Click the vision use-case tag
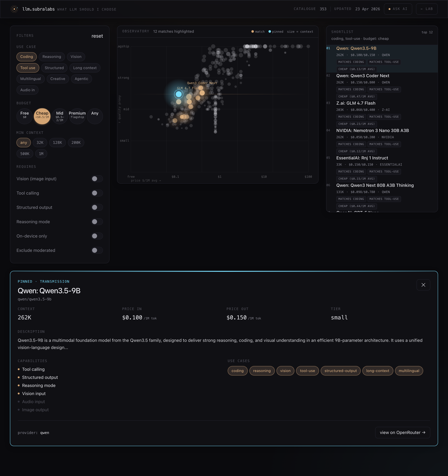Screen dimensions: 448x476 click(285, 371)
